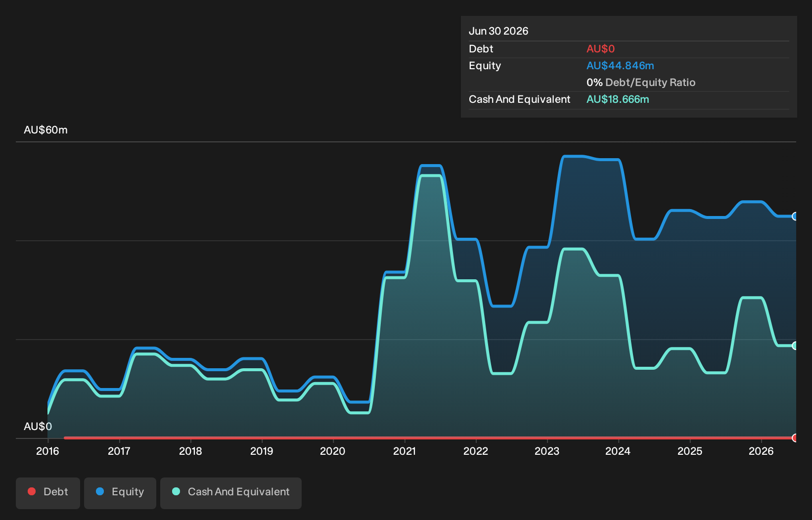Select the 2019 x-axis label
This screenshot has height=520, width=812.
(262, 451)
